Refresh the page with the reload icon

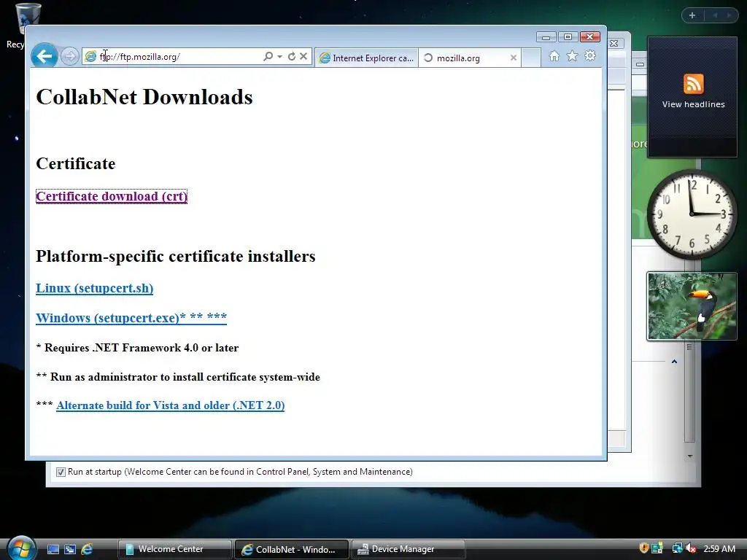tap(292, 56)
